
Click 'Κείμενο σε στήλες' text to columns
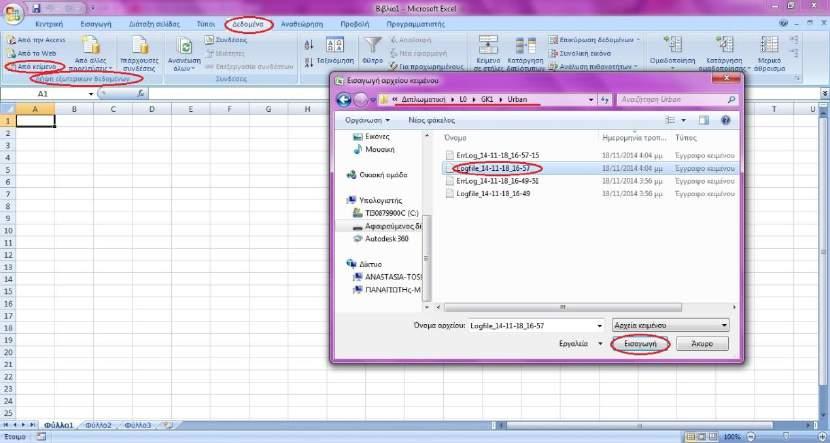click(487, 53)
